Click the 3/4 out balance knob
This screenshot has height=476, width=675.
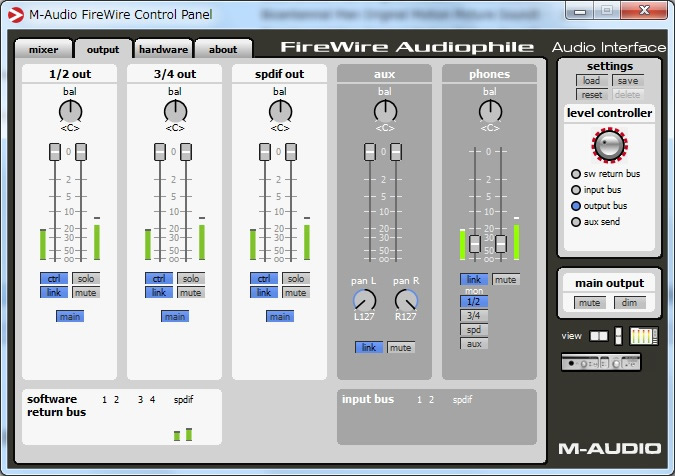pos(175,111)
